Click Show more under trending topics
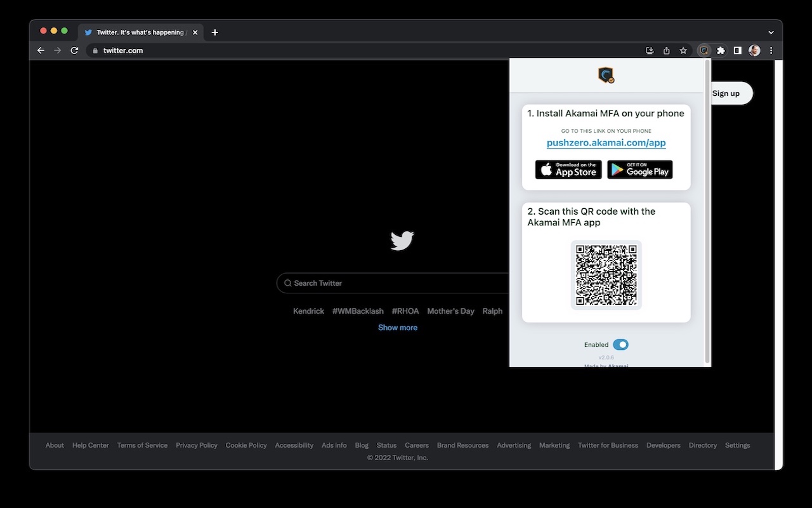Viewport: 812px width, 508px height. tap(398, 327)
